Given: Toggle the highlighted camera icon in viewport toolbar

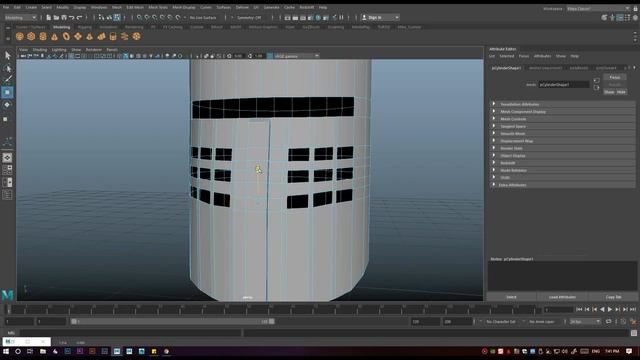Looking at the screenshot, I should [71, 56].
